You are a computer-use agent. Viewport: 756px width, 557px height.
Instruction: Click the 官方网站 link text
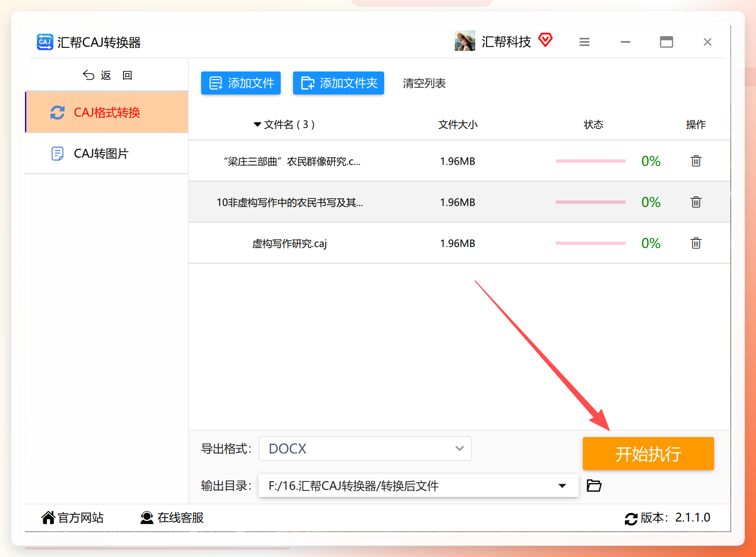(x=81, y=518)
